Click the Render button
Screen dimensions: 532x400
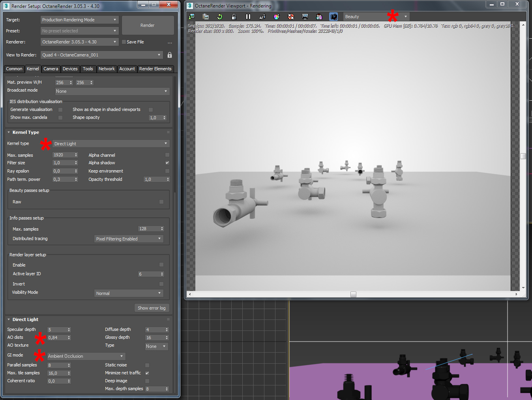148,25
